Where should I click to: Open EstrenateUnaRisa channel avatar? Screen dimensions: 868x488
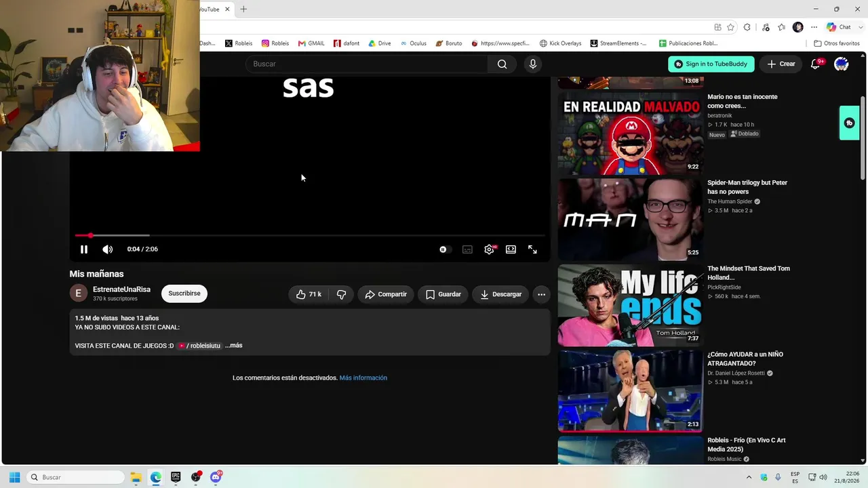pos(79,293)
